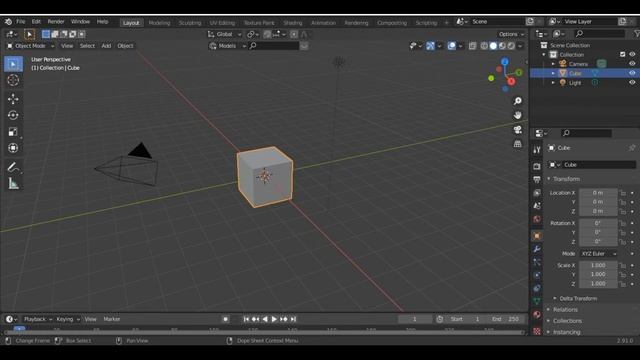Open the Render properties tab

(537, 166)
